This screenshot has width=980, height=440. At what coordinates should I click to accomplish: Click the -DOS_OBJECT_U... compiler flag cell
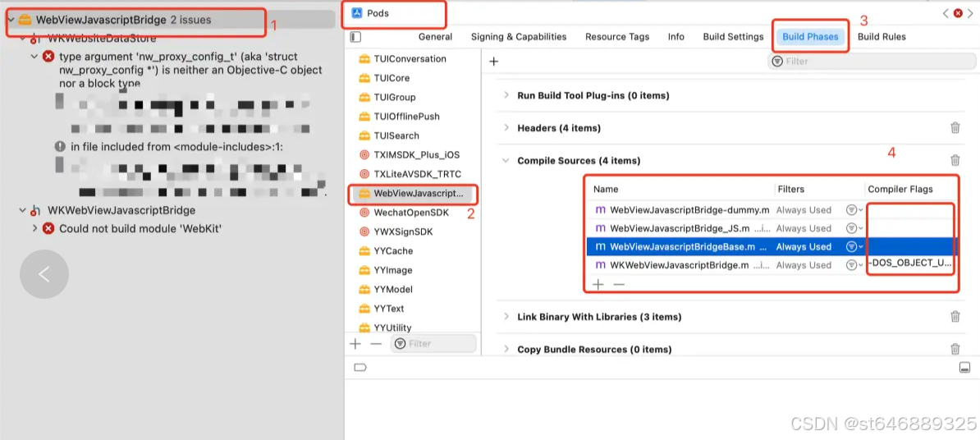click(x=910, y=264)
